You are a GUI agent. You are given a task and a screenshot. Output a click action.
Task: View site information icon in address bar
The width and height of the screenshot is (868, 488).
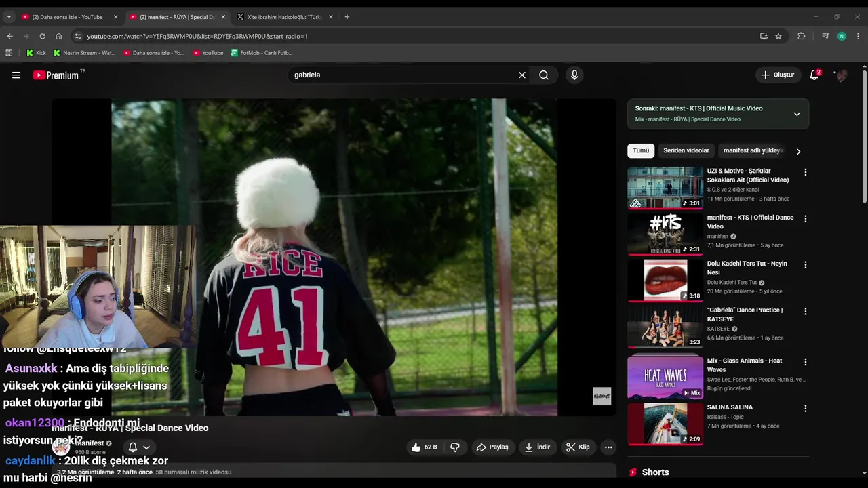(78, 36)
